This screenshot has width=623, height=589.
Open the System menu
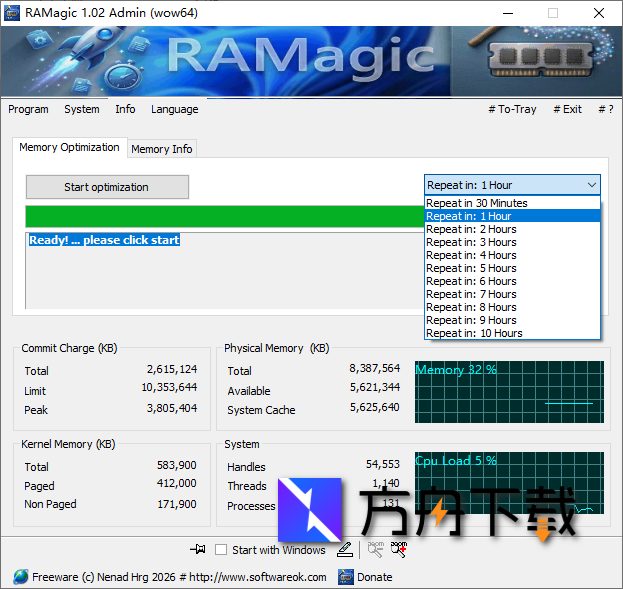(x=82, y=109)
